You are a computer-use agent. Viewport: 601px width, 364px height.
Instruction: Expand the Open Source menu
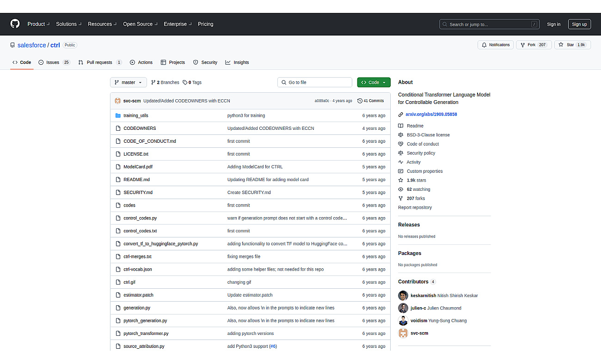coord(140,24)
